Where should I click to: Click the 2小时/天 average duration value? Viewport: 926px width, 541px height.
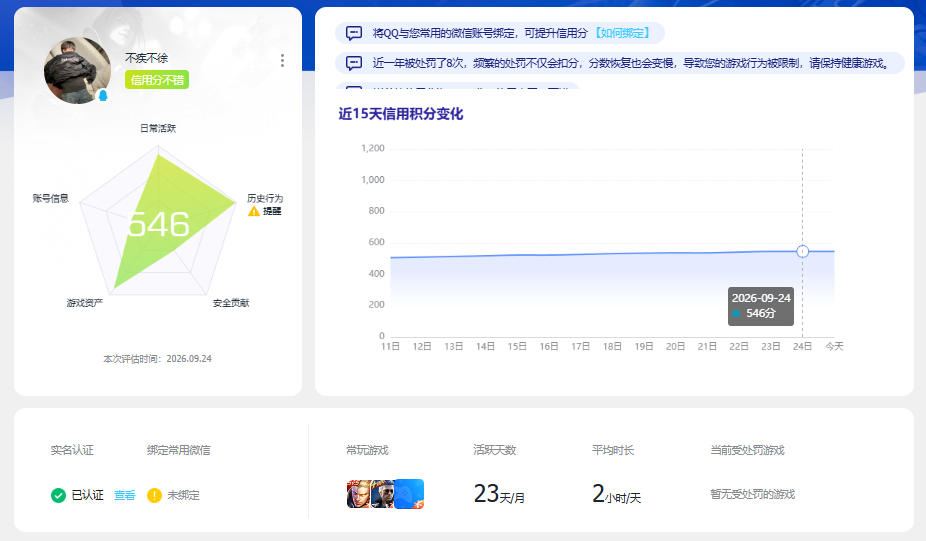coord(617,494)
